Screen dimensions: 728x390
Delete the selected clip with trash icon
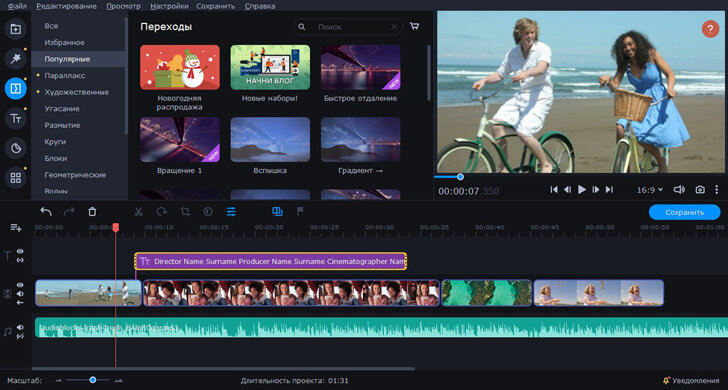tap(92, 212)
